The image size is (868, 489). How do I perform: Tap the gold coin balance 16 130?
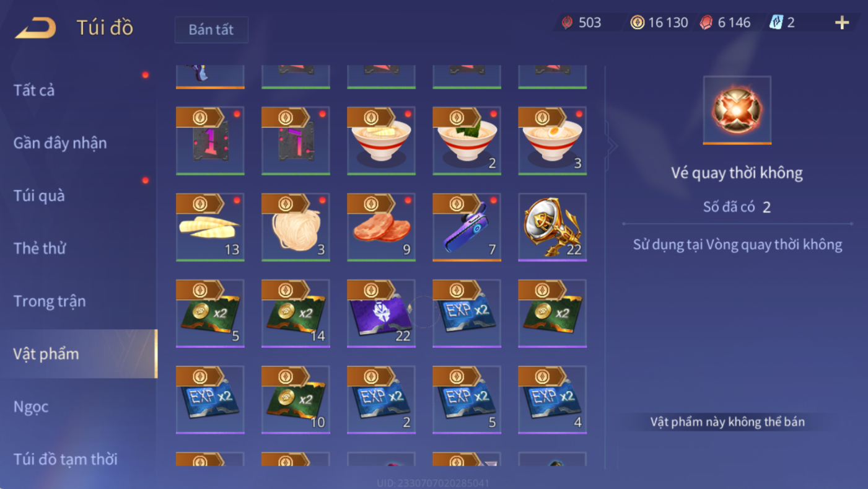coord(659,23)
